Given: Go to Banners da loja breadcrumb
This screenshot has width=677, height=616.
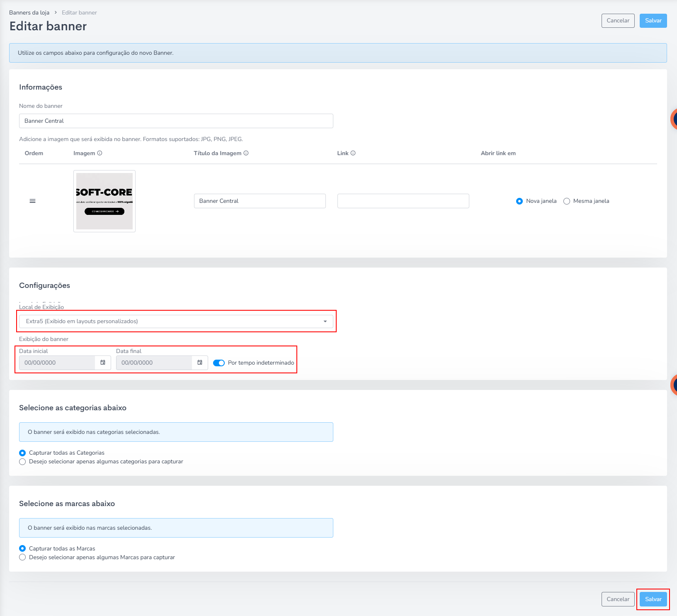Looking at the screenshot, I should [29, 13].
